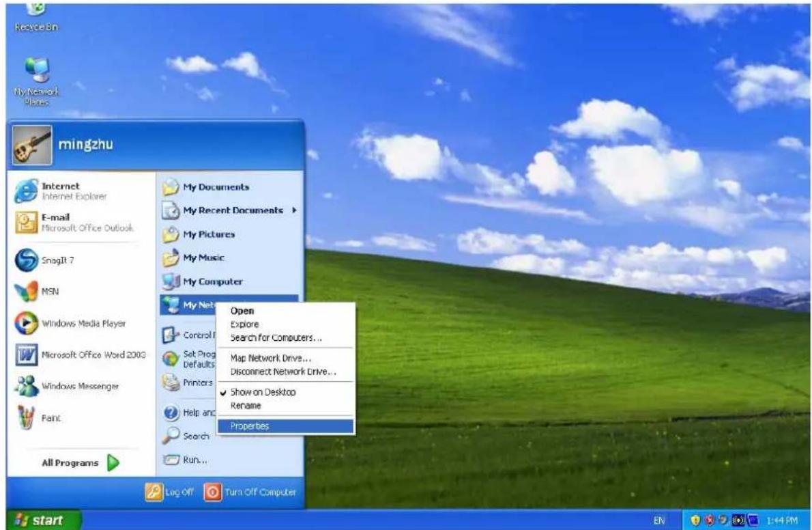Click the 1:44 PM clock
Viewport: 812px width, 530px height.
pos(782,520)
